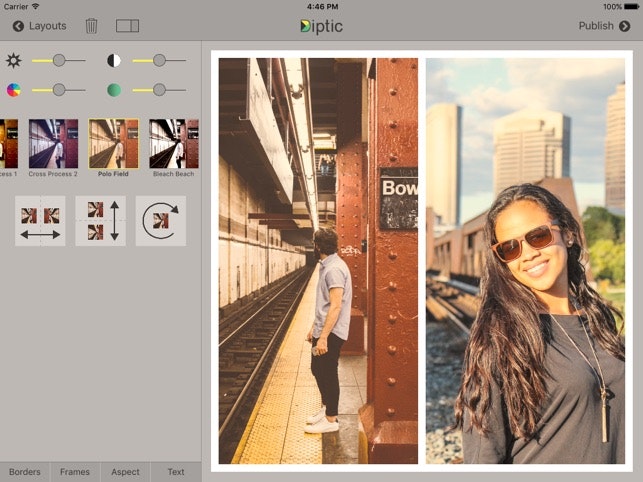Tap the Publish button
Screen dimensions: 643x482
(603, 26)
